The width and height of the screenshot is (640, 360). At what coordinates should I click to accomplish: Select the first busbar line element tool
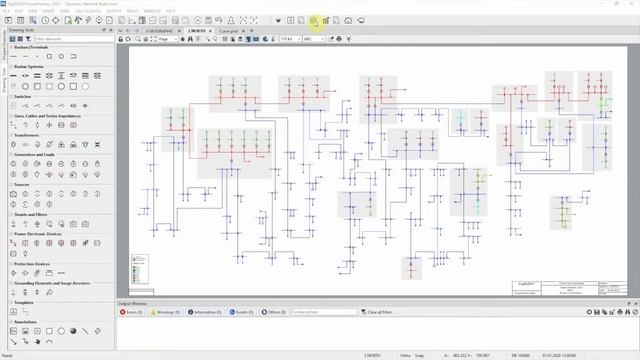point(13,56)
